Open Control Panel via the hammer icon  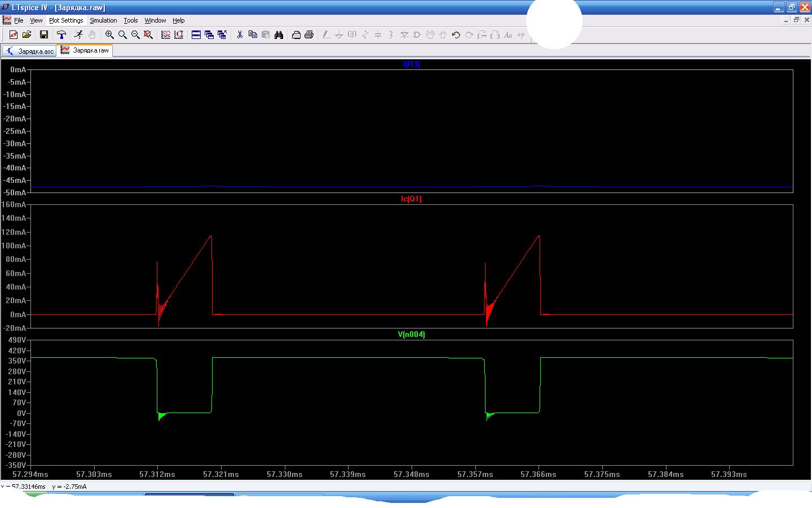click(61, 35)
